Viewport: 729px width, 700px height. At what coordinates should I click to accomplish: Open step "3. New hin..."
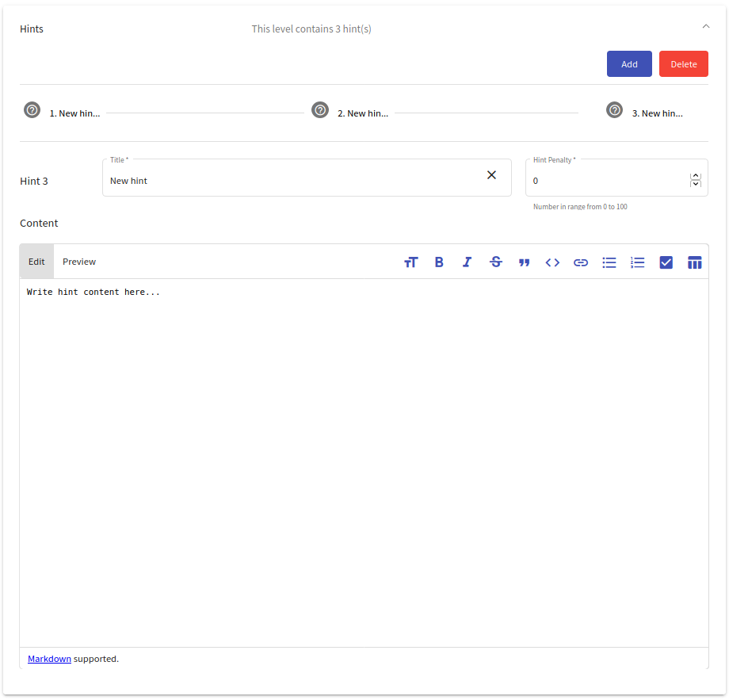(658, 113)
